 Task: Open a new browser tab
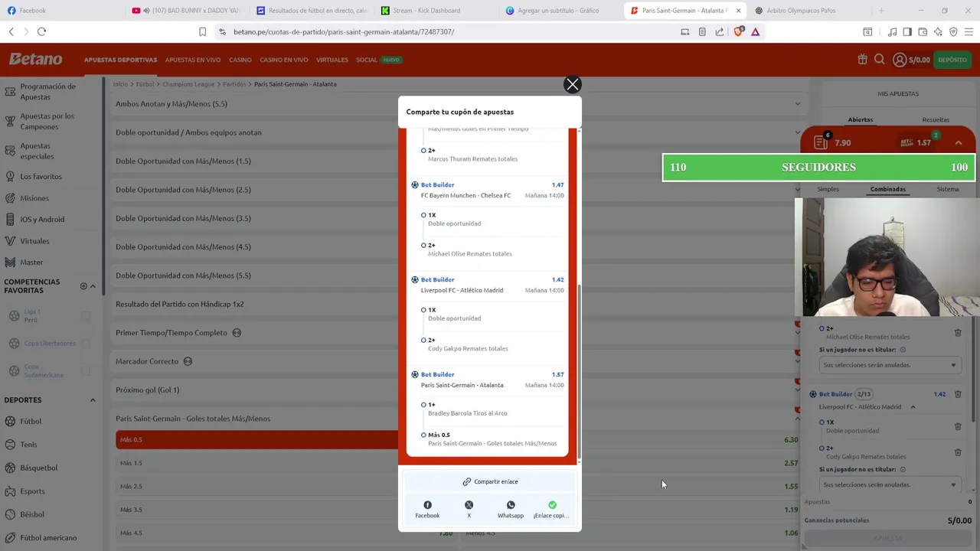(881, 11)
